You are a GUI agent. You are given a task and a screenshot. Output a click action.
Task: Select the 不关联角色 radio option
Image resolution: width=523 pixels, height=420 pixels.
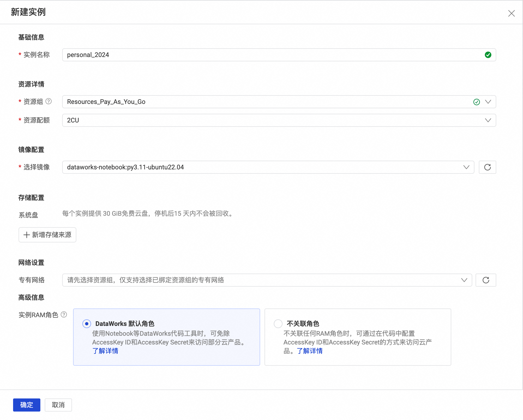tap(278, 324)
